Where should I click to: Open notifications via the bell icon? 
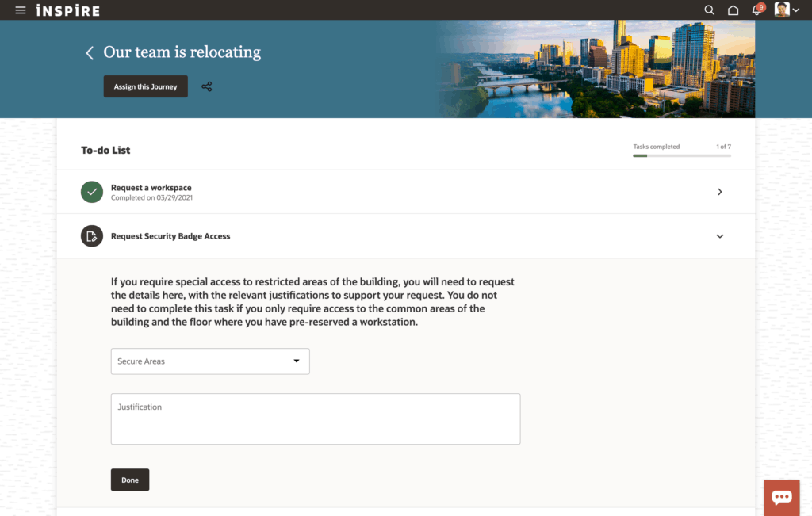[755, 10]
